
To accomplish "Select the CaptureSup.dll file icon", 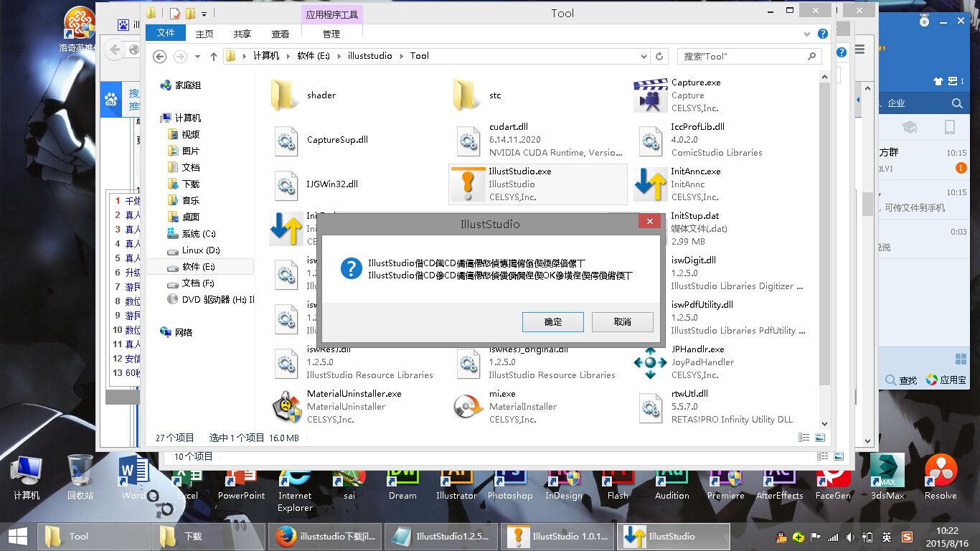I will pyautogui.click(x=286, y=140).
